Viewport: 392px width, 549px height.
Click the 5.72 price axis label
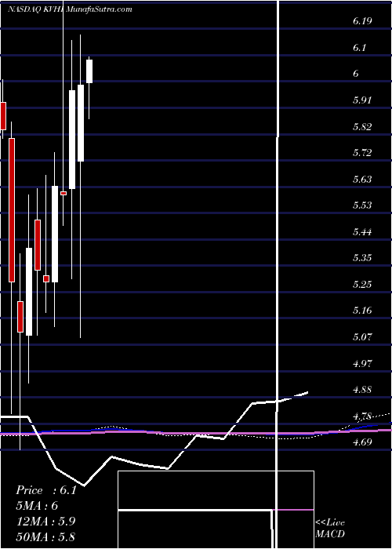[x=362, y=153]
